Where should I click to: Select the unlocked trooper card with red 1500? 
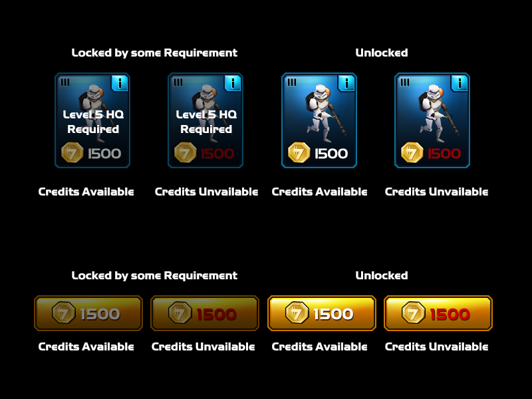pos(432,120)
